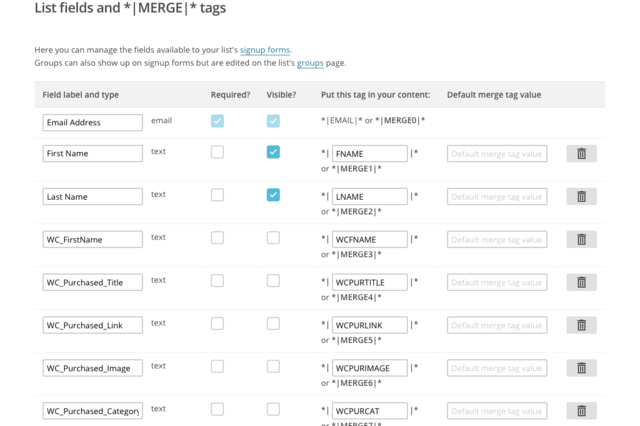Open the groups page link
The height and width of the screenshot is (426, 640).
310,63
